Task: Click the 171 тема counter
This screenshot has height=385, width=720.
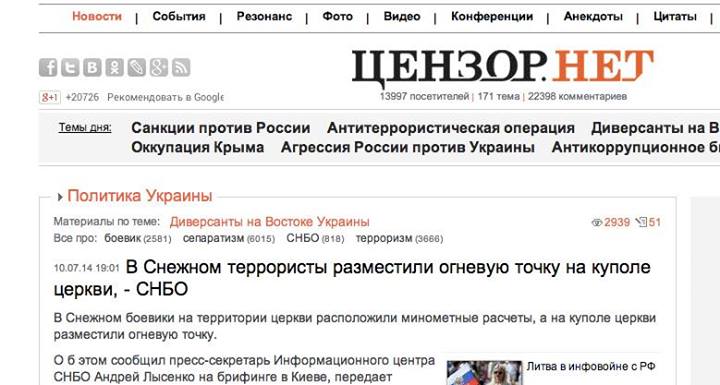Action: click(x=498, y=96)
